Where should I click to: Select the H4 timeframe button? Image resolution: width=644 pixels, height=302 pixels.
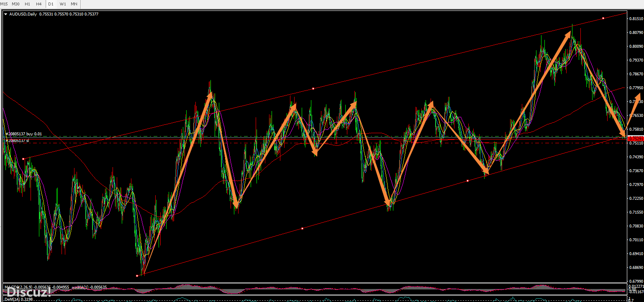pos(39,4)
